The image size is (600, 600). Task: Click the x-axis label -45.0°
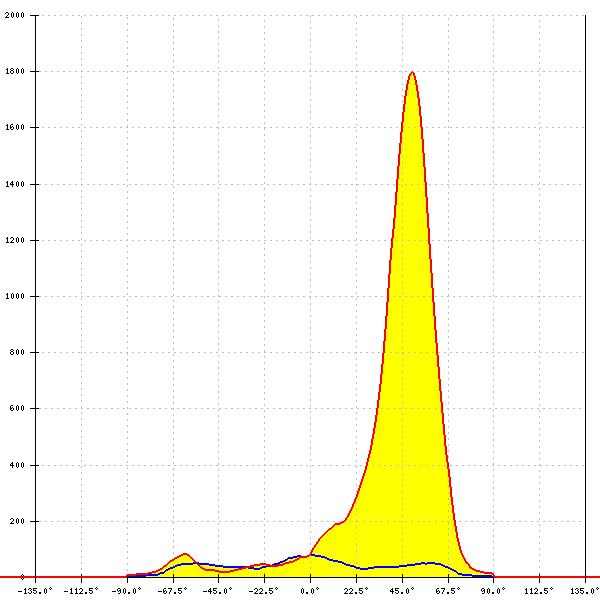pyautogui.click(x=218, y=591)
